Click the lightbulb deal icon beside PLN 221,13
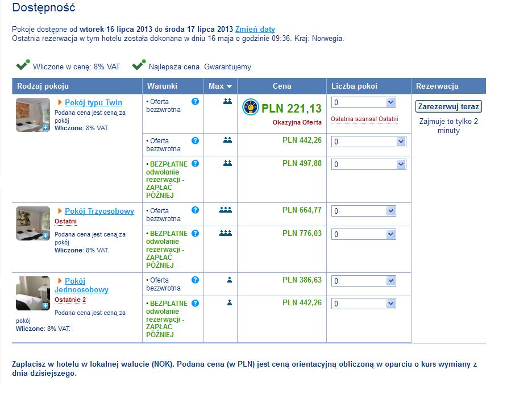 (251, 107)
